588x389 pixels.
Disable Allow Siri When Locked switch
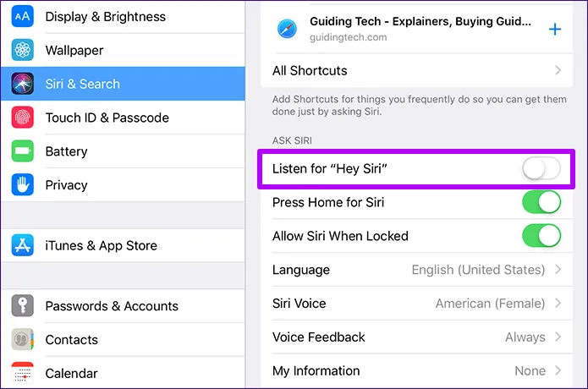pyautogui.click(x=541, y=236)
